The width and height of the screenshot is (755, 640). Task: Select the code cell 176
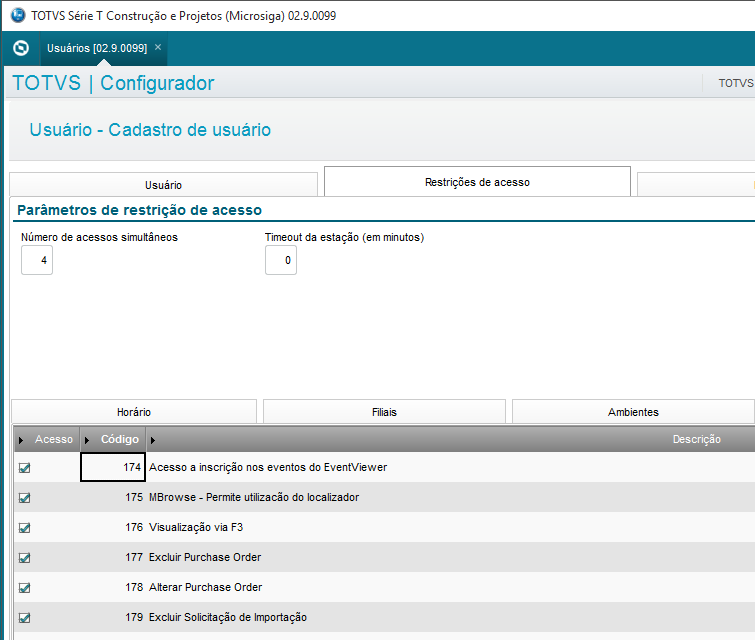click(113, 527)
